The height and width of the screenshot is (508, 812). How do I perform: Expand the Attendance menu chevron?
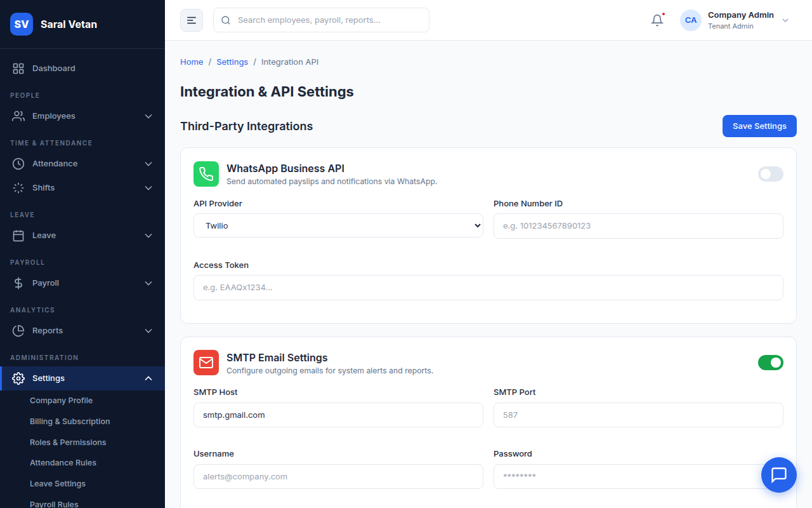[x=148, y=164]
